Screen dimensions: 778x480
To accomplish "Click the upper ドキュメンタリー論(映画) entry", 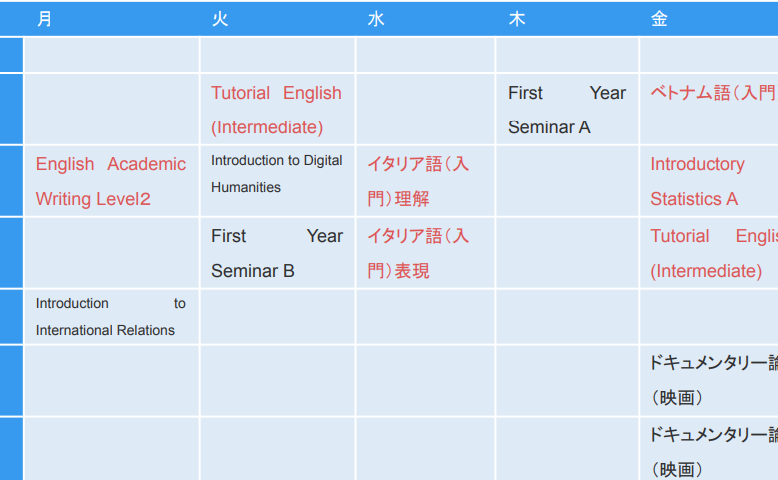I will 712,380.
